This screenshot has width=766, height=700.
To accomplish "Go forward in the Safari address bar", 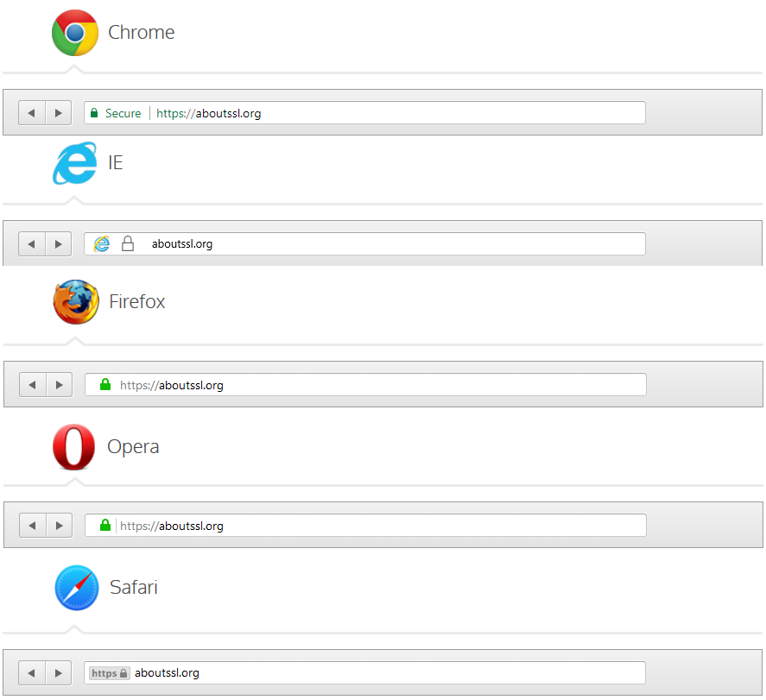I will point(59,673).
